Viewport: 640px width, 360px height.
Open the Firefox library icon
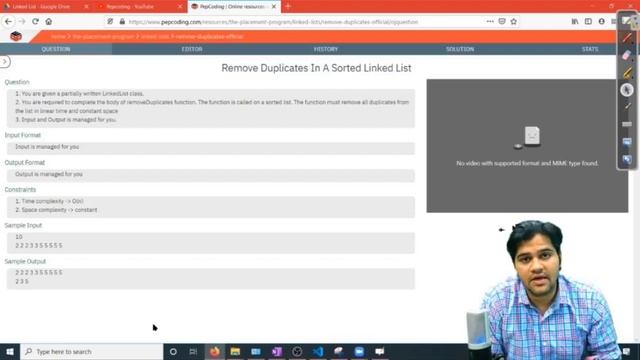[575, 22]
